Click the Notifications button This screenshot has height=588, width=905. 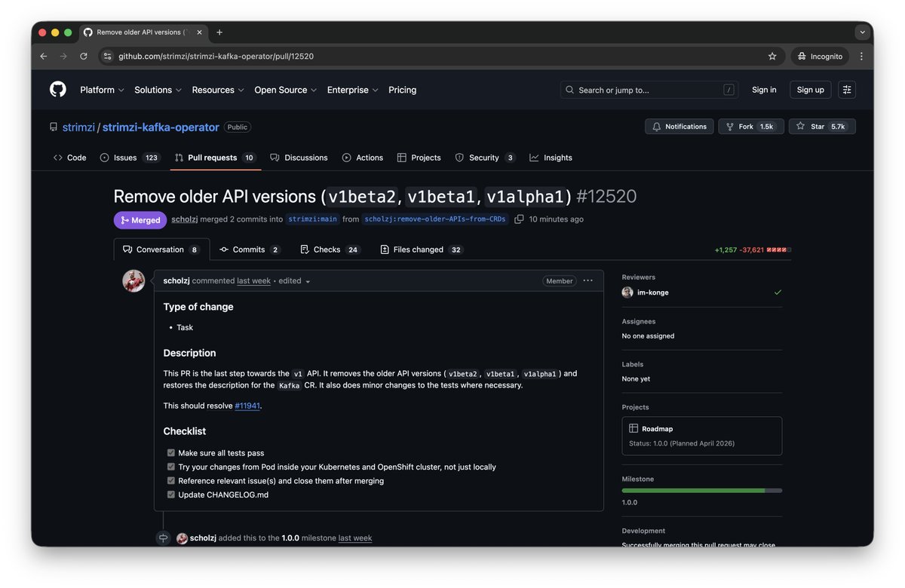coord(680,127)
